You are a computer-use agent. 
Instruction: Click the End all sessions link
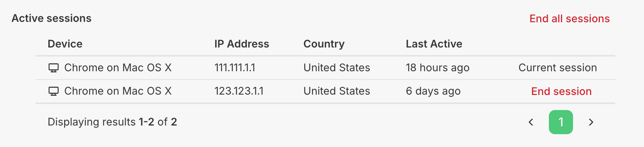569,18
